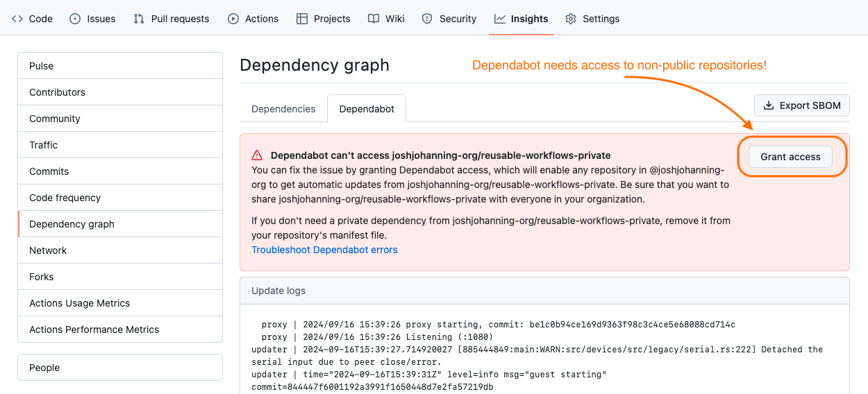
Task: Select People in the sidebar
Action: coord(44,368)
